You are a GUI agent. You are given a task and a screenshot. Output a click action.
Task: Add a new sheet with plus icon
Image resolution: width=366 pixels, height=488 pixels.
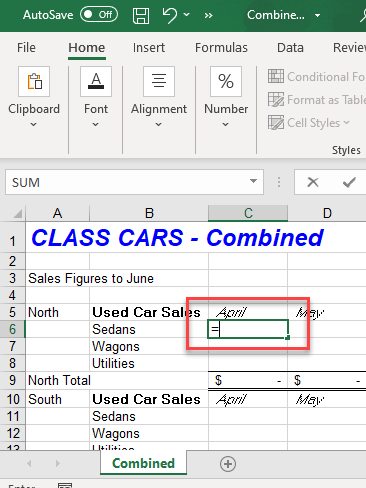[228, 464]
